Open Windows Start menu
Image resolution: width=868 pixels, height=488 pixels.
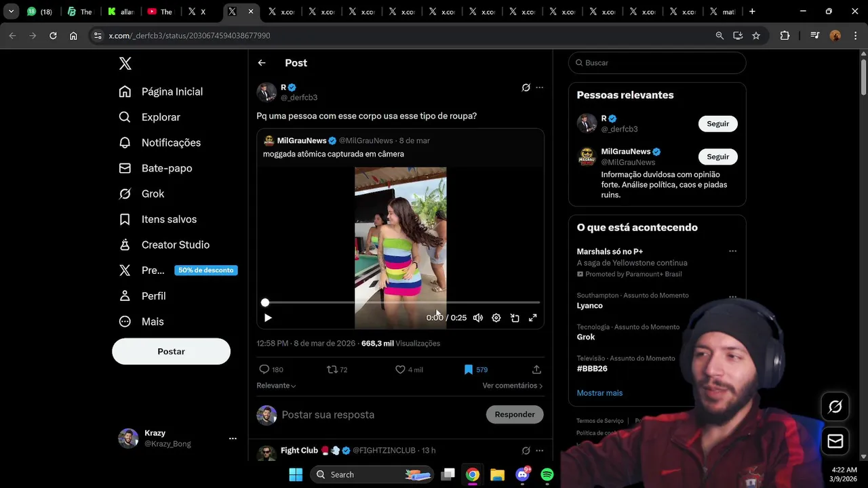(x=296, y=474)
